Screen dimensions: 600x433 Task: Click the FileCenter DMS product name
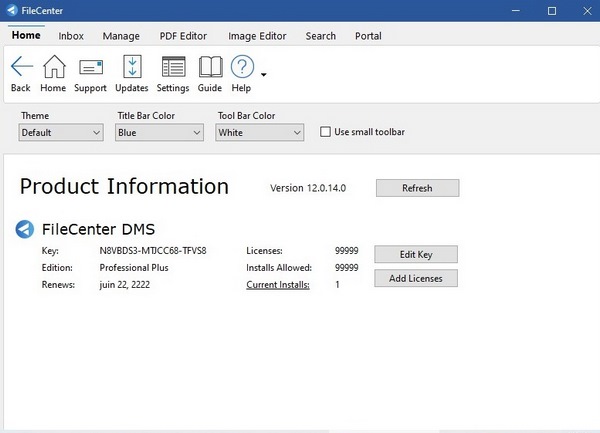98,230
